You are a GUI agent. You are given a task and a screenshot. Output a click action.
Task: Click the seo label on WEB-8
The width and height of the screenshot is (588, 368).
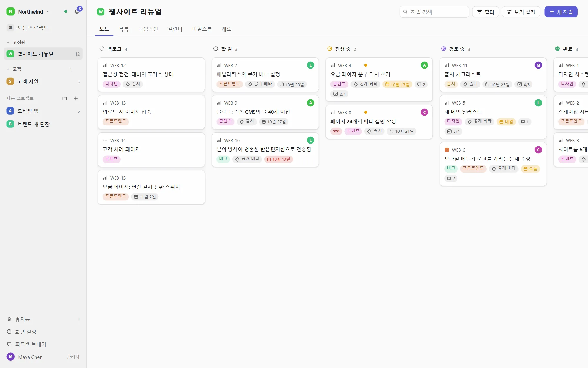pyautogui.click(x=336, y=131)
